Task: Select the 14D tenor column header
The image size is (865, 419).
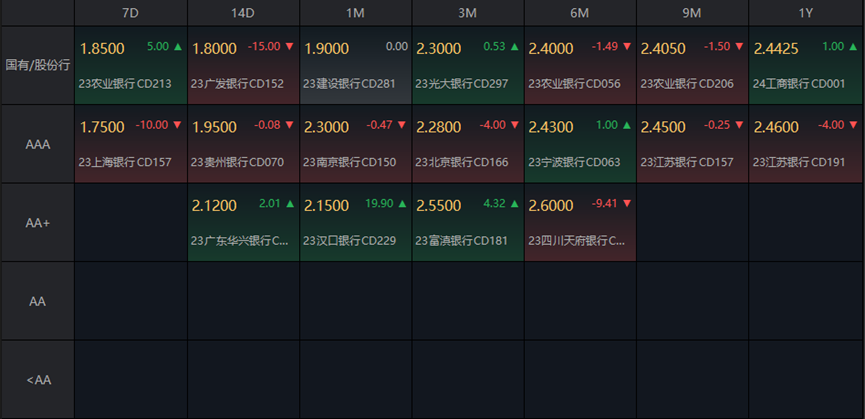Action: 243,13
